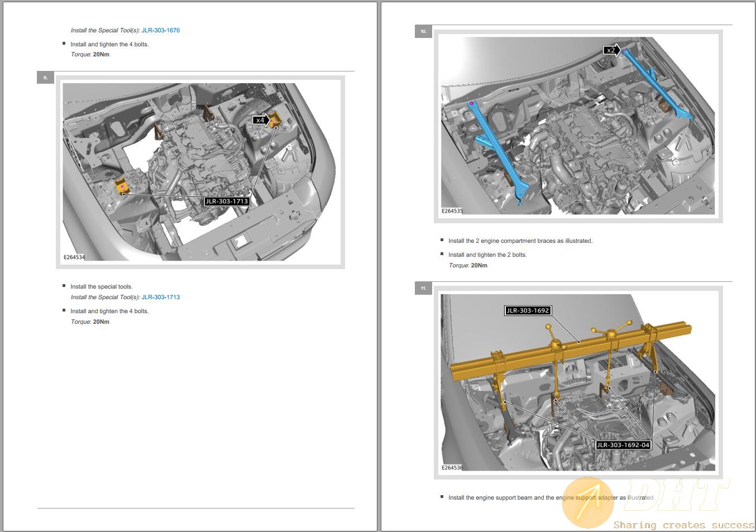Click the 20Nm torque value above step 9
The width and height of the screenshot is (756, 532).
point(101,54)
